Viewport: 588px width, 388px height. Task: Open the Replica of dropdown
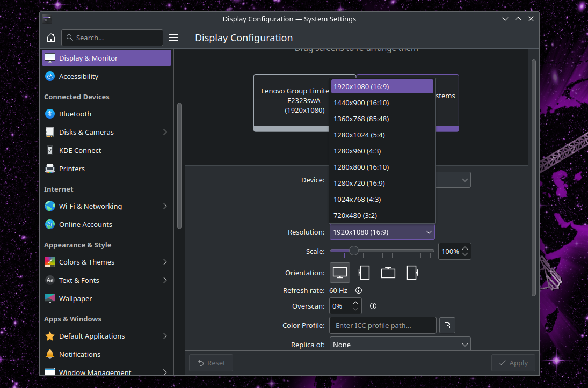pyautogui.click(x=400, y=345)
